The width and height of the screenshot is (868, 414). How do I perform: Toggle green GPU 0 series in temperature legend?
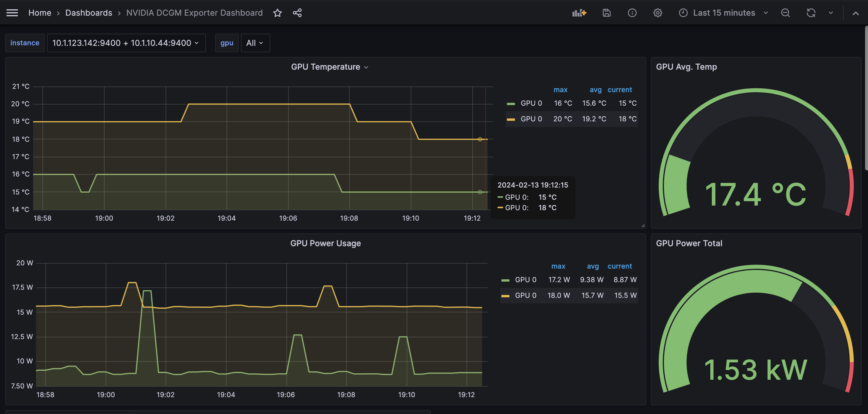click(531, 103)
